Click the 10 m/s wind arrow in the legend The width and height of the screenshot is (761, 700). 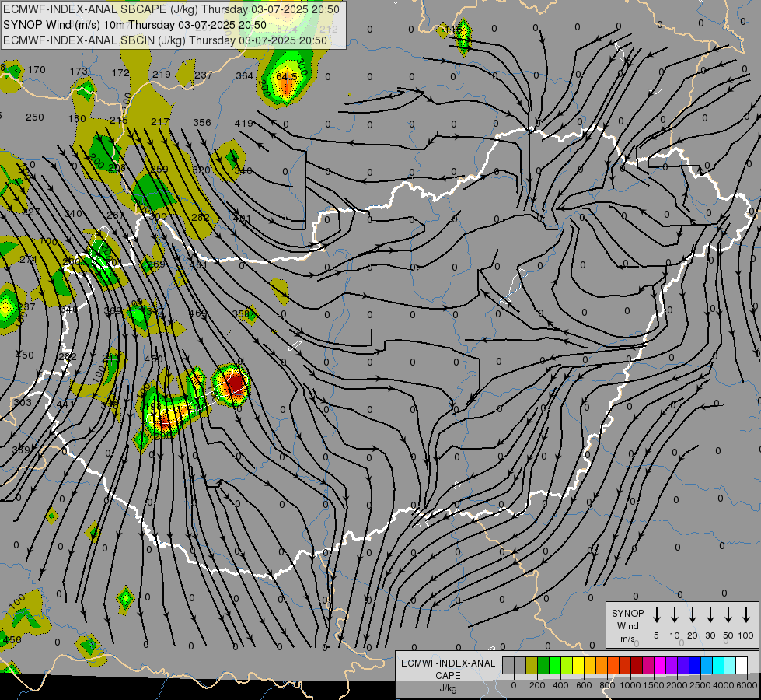point(675,615)
